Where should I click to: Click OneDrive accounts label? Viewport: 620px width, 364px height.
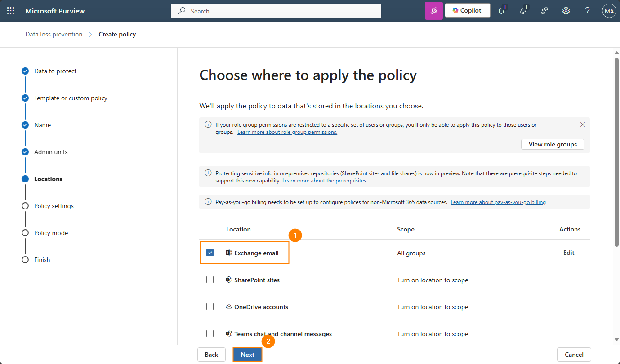tap(261, 307)
